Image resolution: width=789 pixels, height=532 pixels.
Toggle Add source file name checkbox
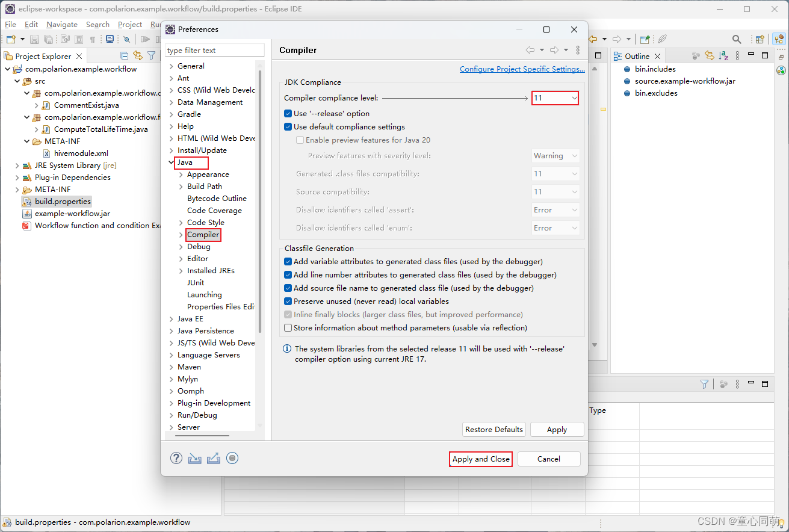[288, 288]
